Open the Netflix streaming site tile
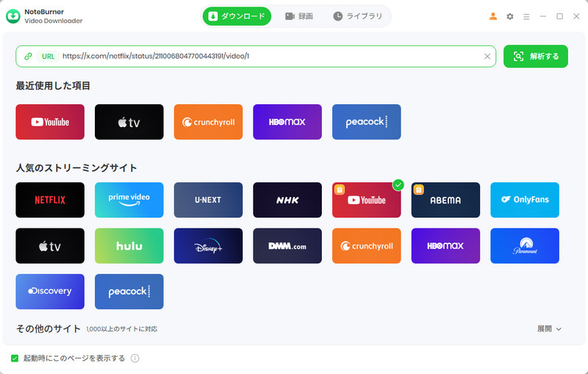Image resolution: width=588 pixels, height=374 pixels. [x=50, y=200]
